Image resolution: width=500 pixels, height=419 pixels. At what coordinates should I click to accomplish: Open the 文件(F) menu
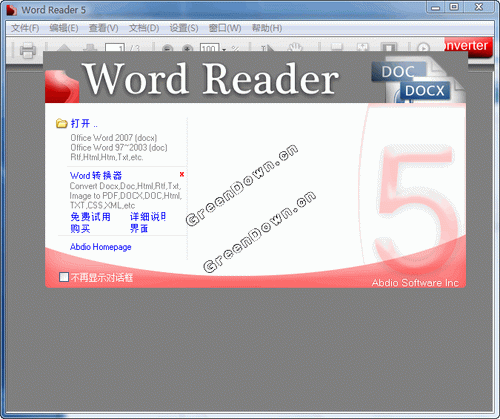[25, 28]
